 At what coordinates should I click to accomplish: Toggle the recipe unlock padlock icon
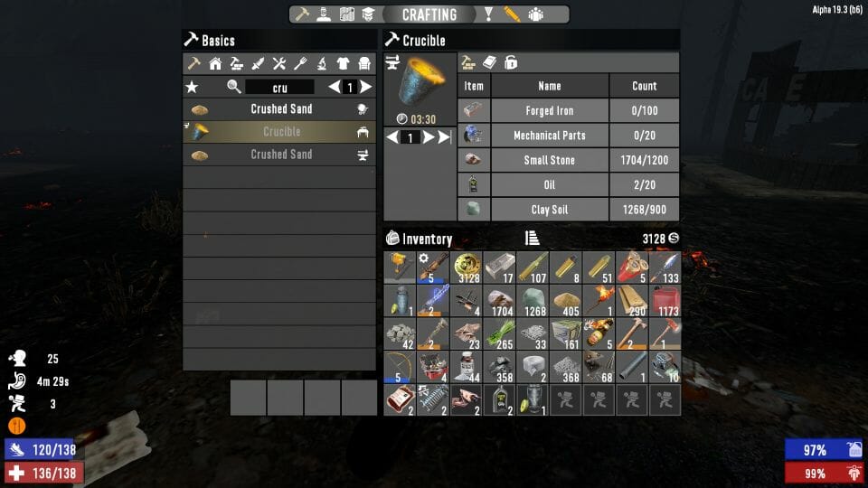tap(510, 62)
